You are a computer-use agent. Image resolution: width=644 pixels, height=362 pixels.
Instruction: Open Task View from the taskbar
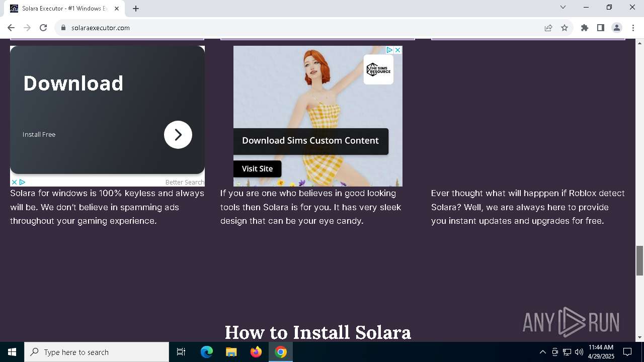click(181, 352)
